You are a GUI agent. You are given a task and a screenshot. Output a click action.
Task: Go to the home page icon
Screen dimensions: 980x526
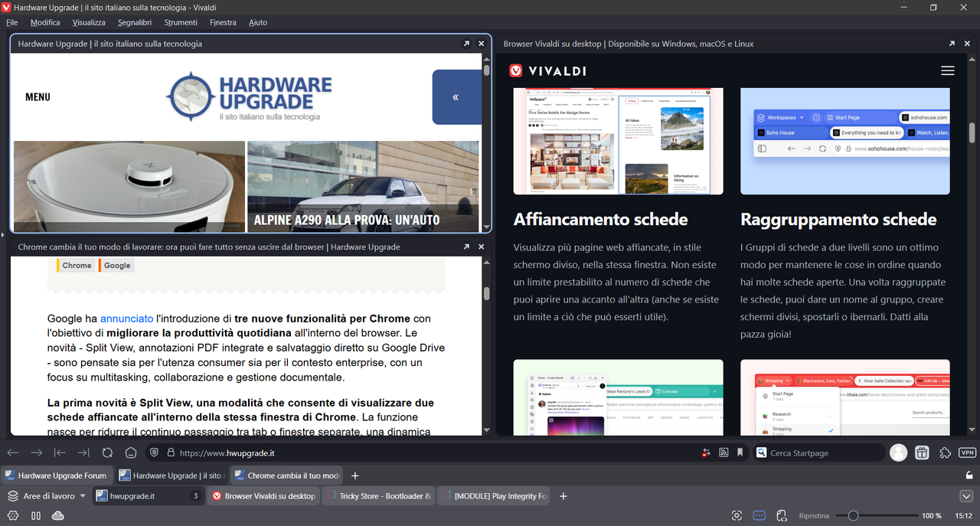pos(131,452)
